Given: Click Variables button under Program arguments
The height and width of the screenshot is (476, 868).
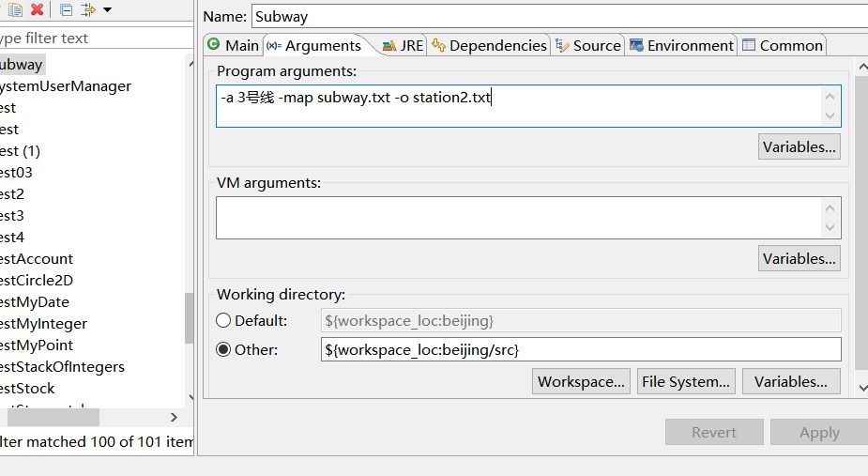Looking at the screenshot, I should click(799, 146).
